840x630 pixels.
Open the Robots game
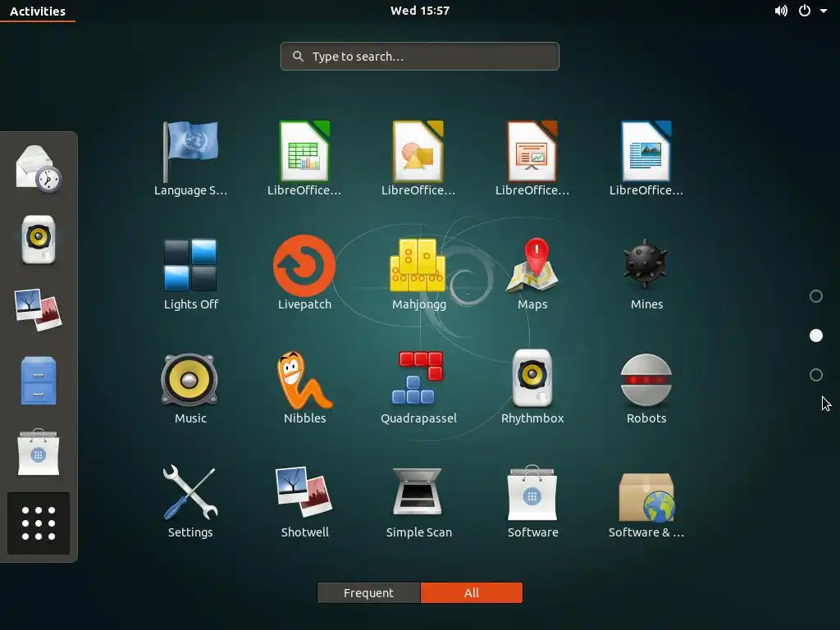(x=646, y=379)
